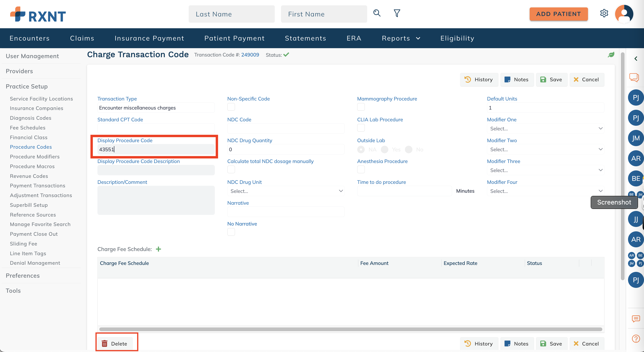Open the Patient Payment tab

coord(234,38)
